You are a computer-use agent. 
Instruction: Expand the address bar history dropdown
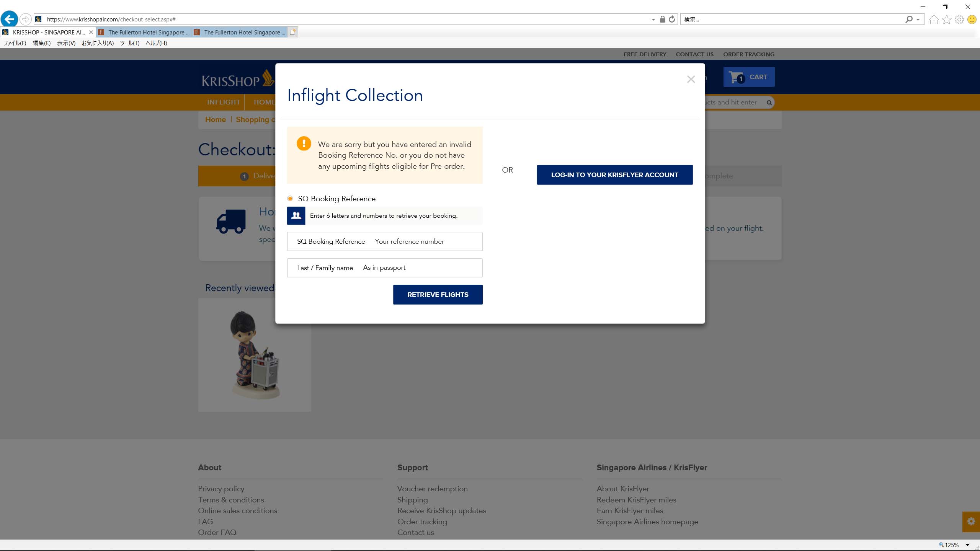tap(653, 20)
